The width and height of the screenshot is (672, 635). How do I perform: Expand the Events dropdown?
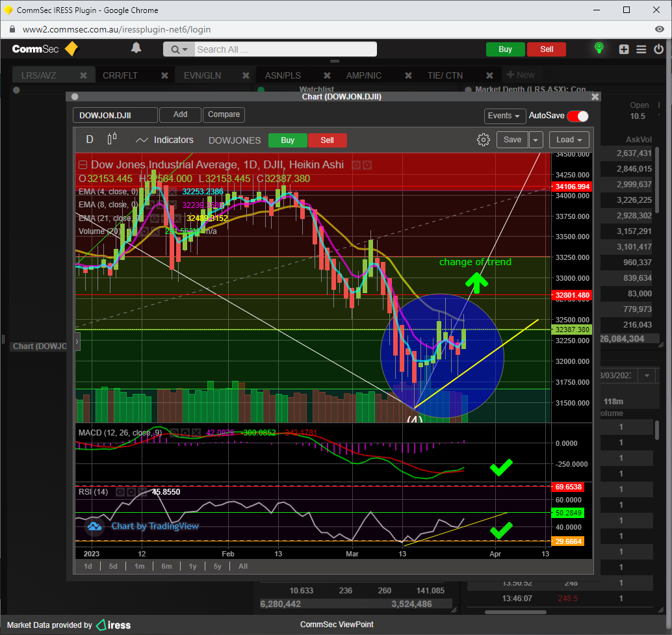tap(504, 116)
